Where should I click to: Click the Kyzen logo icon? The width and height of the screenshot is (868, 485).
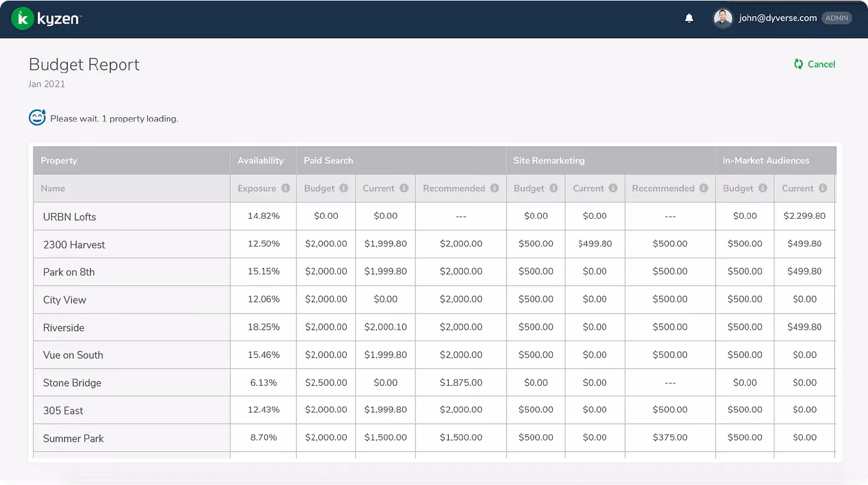click(x=23, y=19)
